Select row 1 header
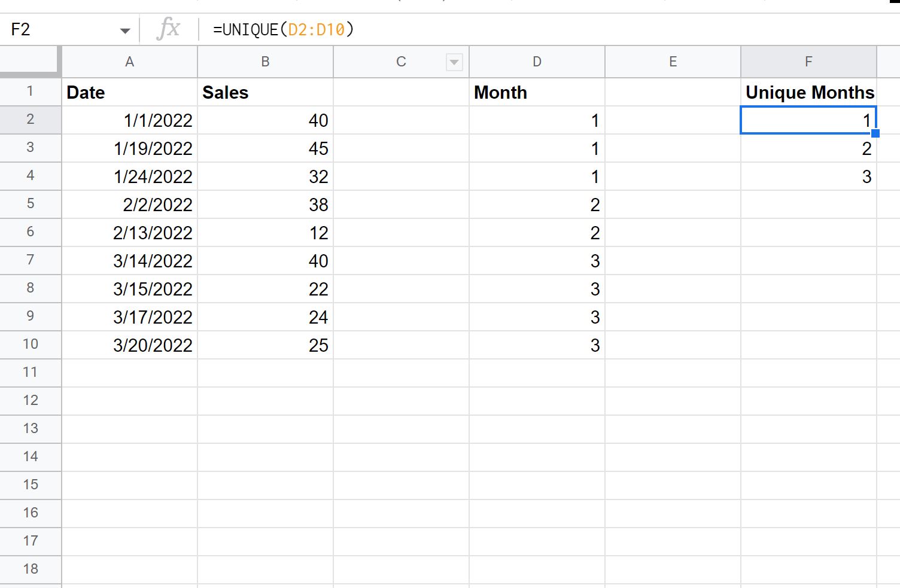Image resolution: width=900 pixels, height=588 pixels. (30, 92)
